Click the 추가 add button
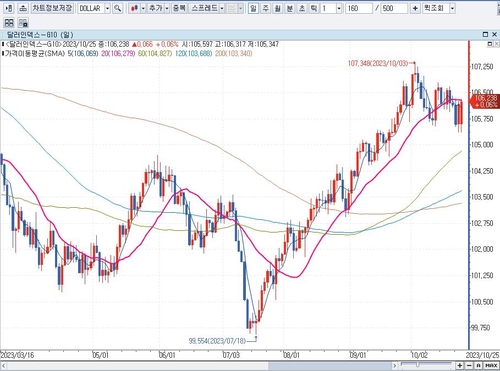This screenshot has width=500, height=371. [x=156, y=8]
